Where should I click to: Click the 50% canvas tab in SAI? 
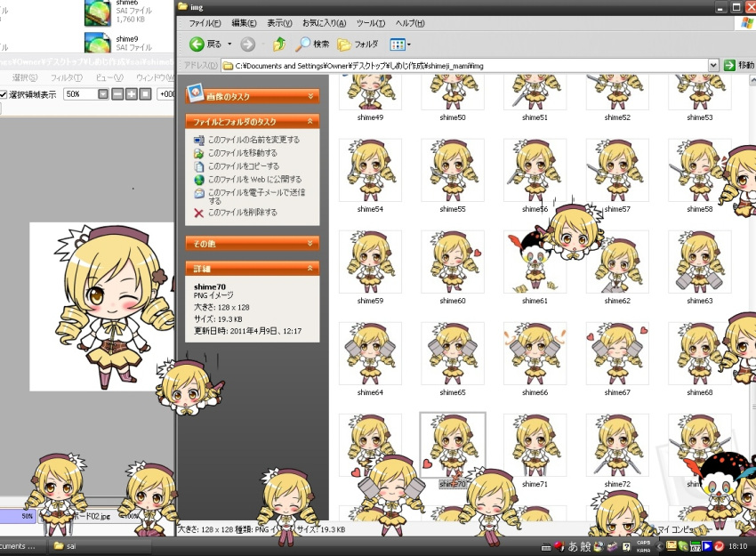(18, 516)
